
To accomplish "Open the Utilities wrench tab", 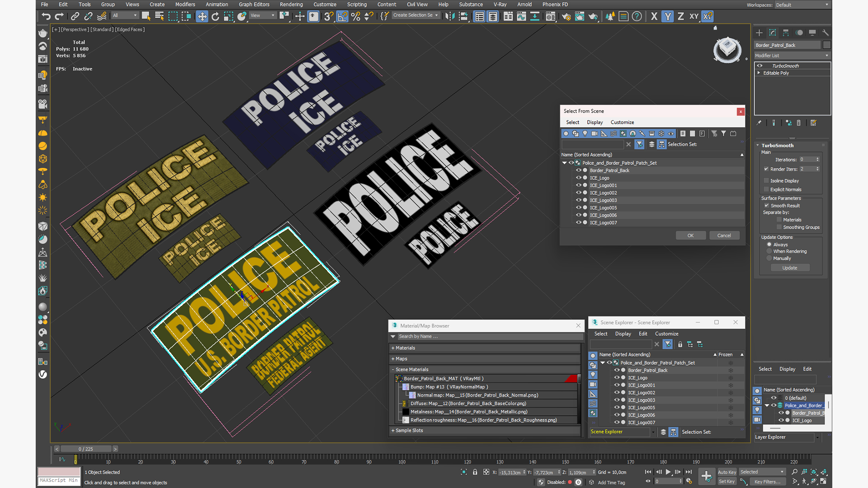I will [826, 33].
